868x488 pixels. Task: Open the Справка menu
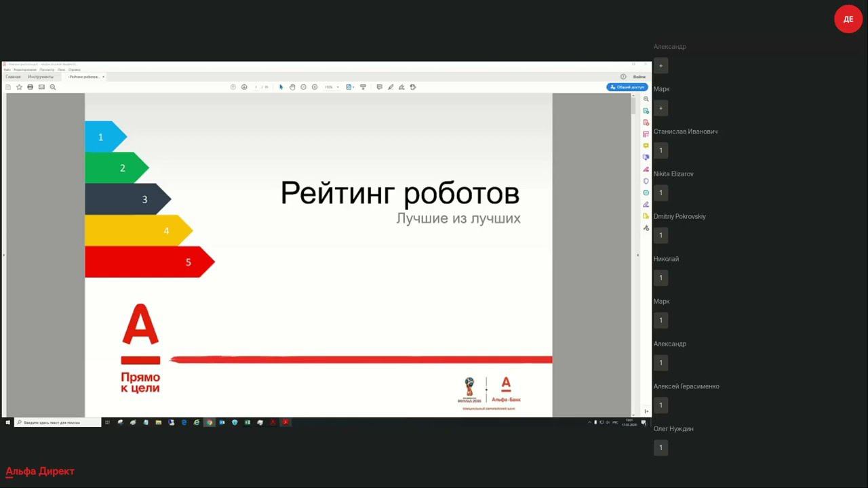(75, 69)
